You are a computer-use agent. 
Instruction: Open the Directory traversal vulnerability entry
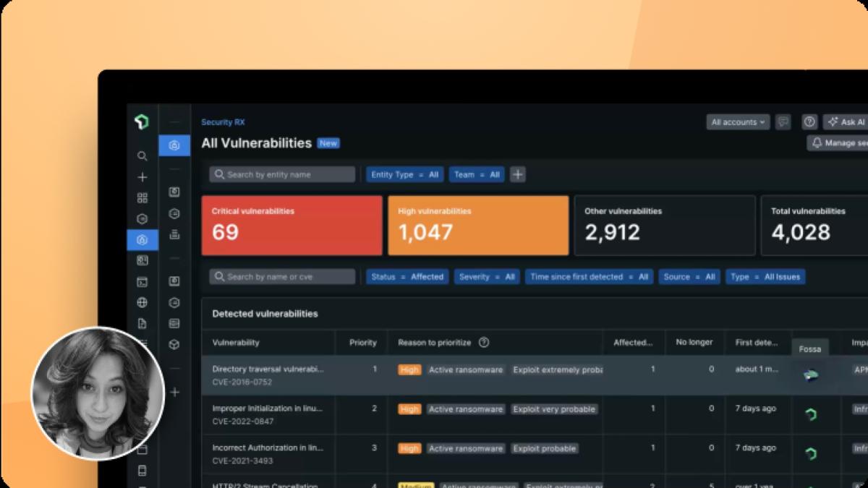(x=268, y=369)
